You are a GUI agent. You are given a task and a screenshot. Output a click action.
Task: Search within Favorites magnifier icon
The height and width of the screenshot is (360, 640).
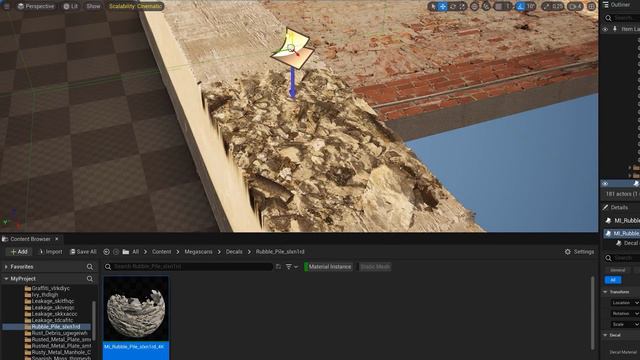tap(89, 267)
